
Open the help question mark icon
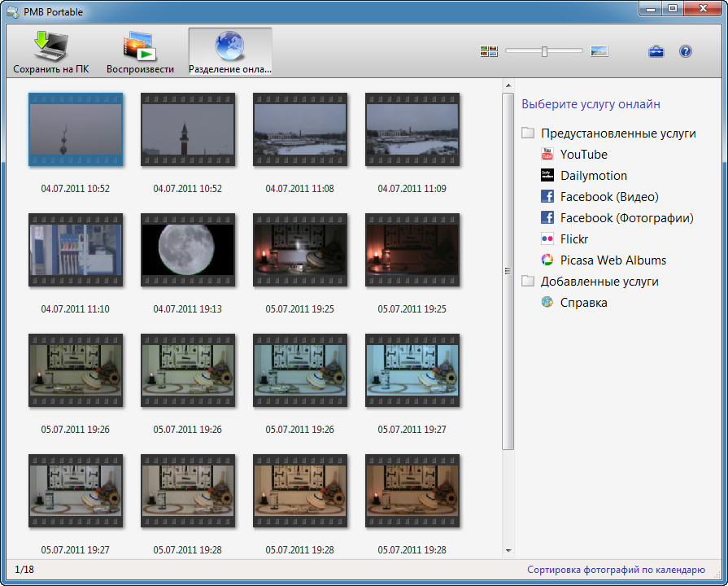685,51
